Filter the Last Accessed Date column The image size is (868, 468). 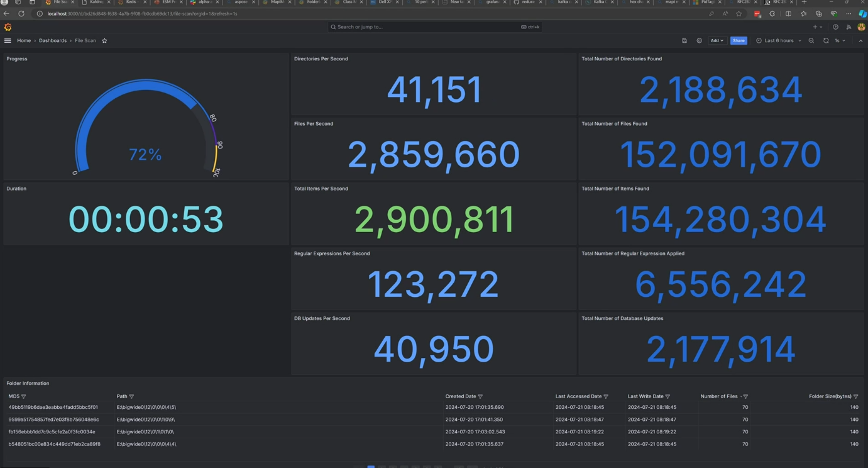(606, 397)
